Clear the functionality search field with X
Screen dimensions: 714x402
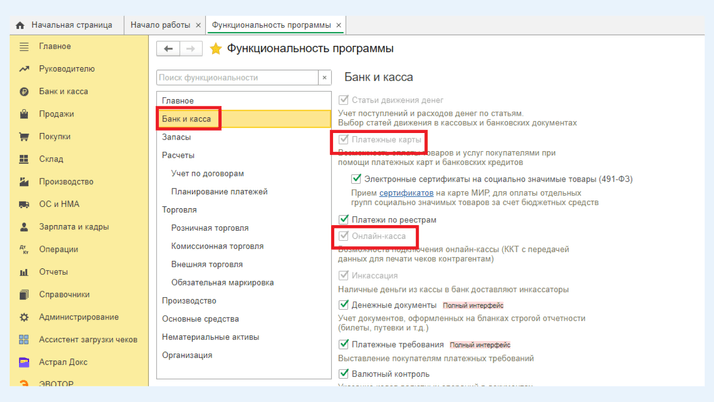pyautogui.click(x=324, y=77)
